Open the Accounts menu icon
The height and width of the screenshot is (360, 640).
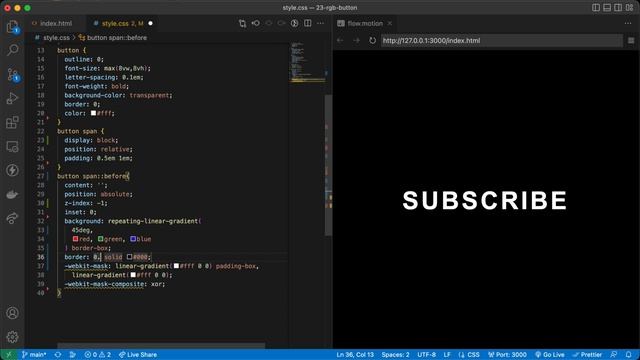pyautogui.click(x=12, y=313)
